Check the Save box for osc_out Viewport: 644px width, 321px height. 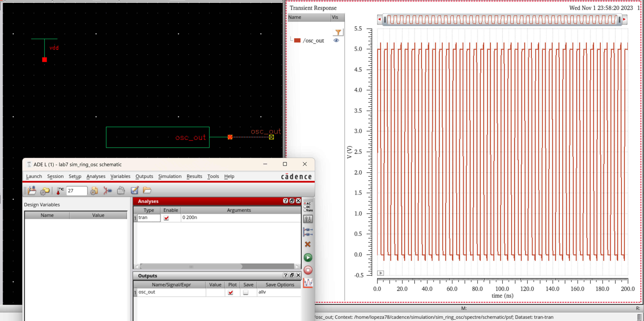click(246, 292)
